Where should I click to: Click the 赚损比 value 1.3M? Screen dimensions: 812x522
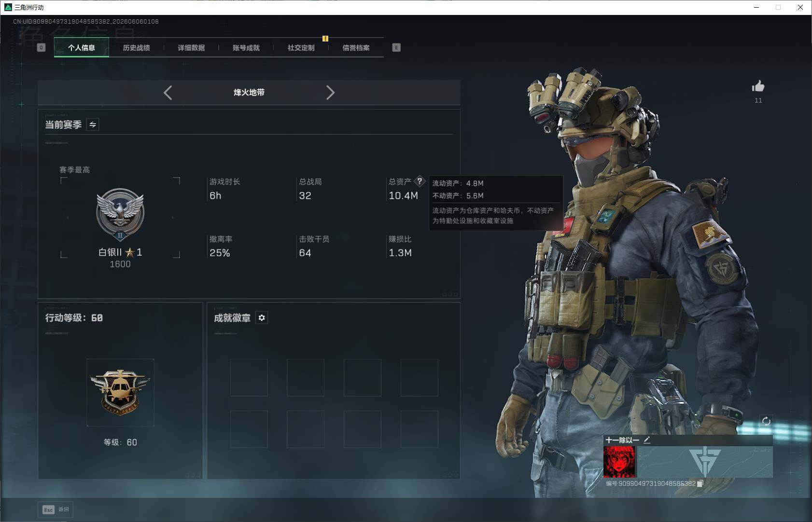[400, 253]
